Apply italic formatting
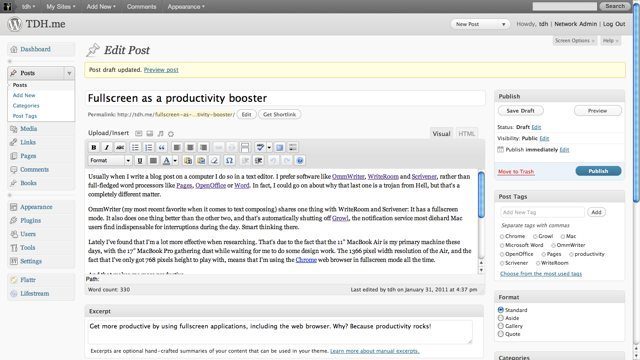The image size is (640, 360). point(107,147)
